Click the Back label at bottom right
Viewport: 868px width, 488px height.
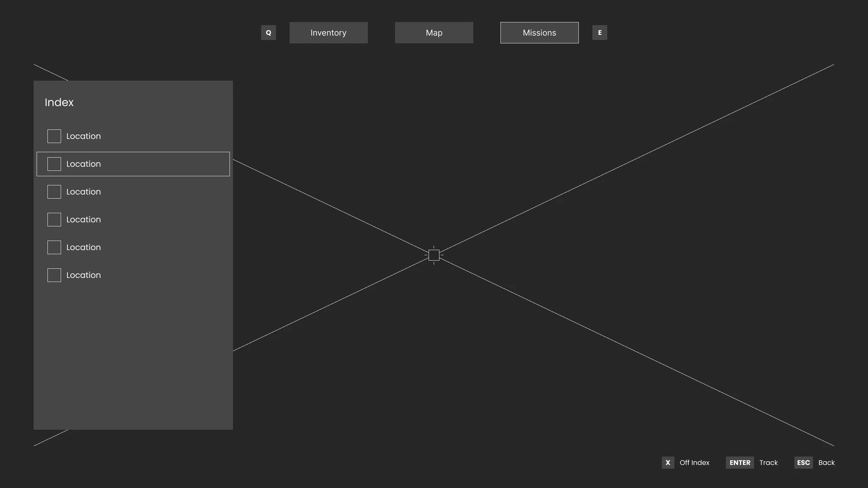(x=826, y=463)
